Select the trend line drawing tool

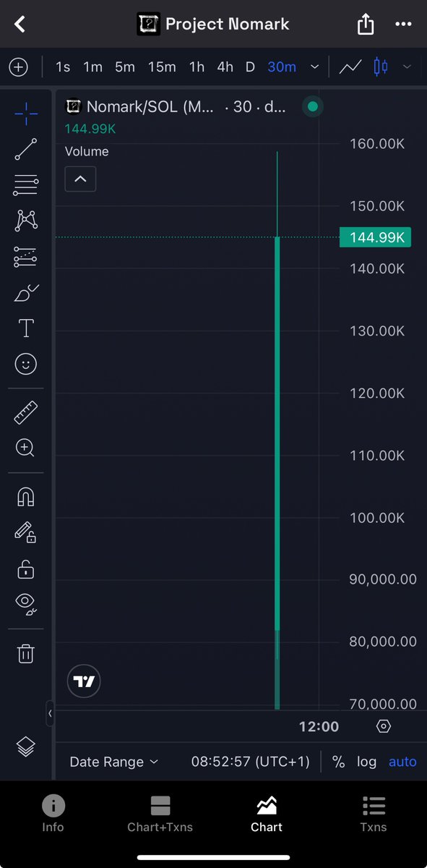pos(26,149)
